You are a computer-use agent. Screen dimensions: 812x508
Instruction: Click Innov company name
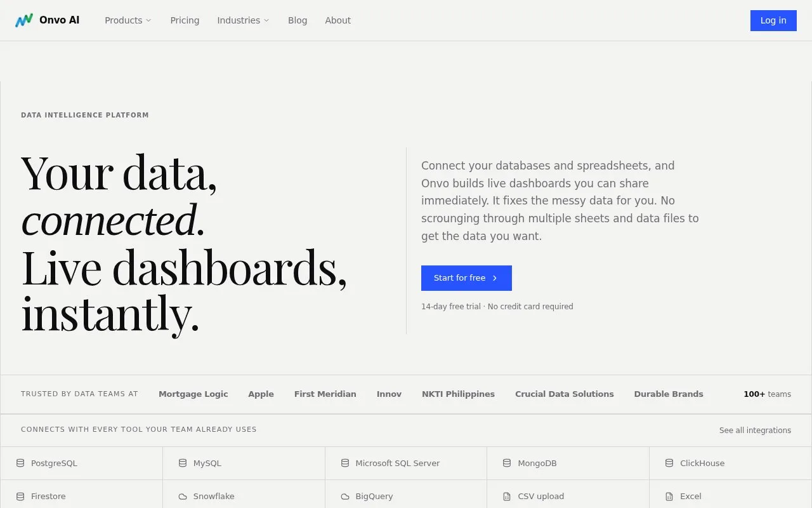point(389,394)
